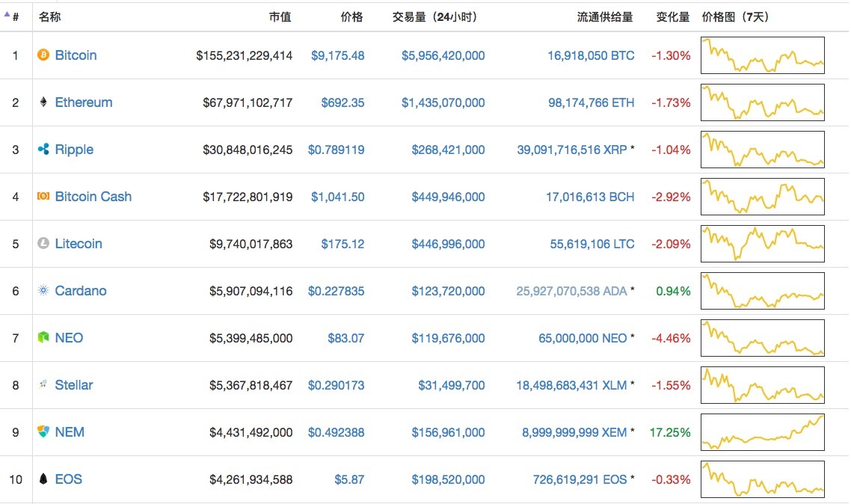The image size is (851, 504).
Task: Open the EOS currency link
Action: pos(68,479)
